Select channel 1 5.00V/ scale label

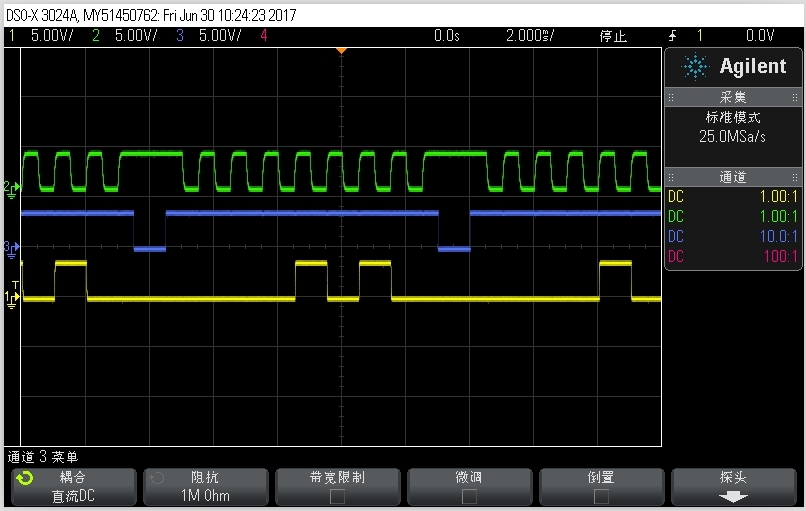(52, 35)
